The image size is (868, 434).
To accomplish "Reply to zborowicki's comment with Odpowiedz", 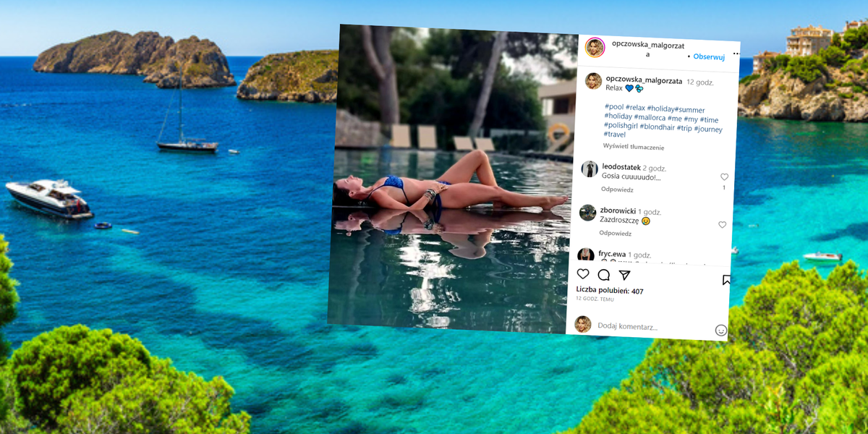I will (615, 233).
